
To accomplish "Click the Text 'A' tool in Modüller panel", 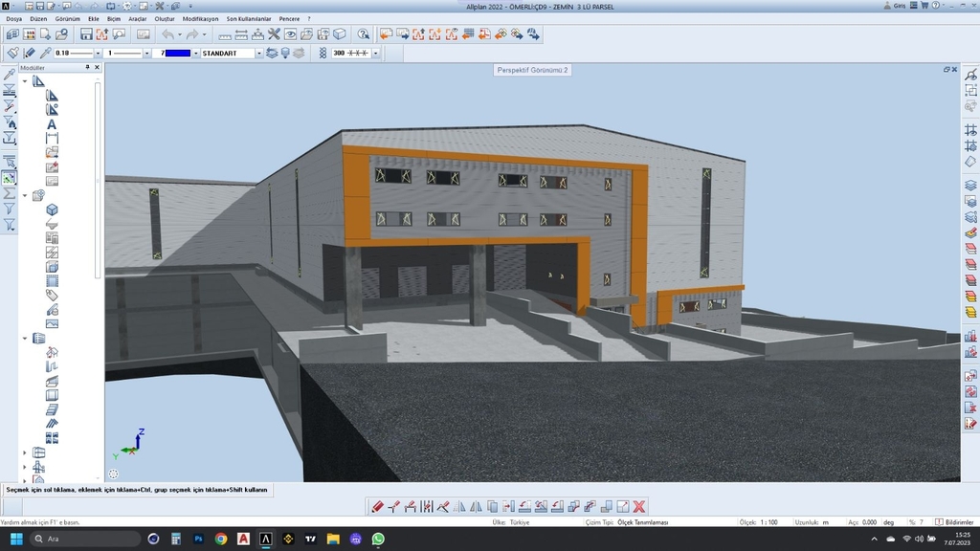I will click(x=52, y=124).
